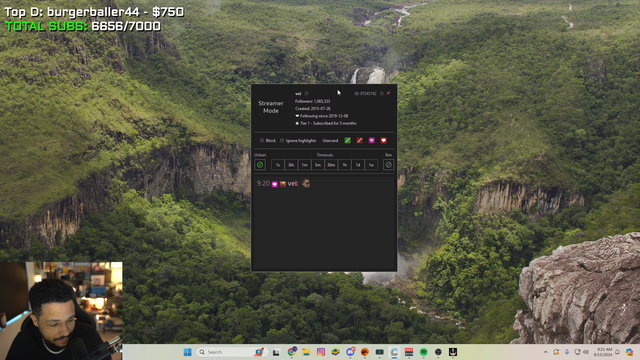Open the Usercard button
The height and width of the screenshot is (360, 640).
pos(330,140)
